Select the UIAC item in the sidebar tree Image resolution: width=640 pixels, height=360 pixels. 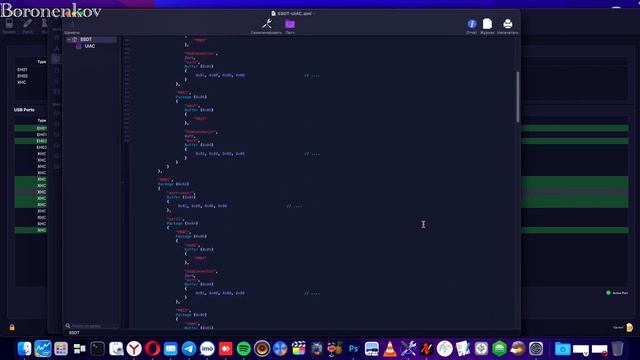pyautogui.click(x=90, y=46)
